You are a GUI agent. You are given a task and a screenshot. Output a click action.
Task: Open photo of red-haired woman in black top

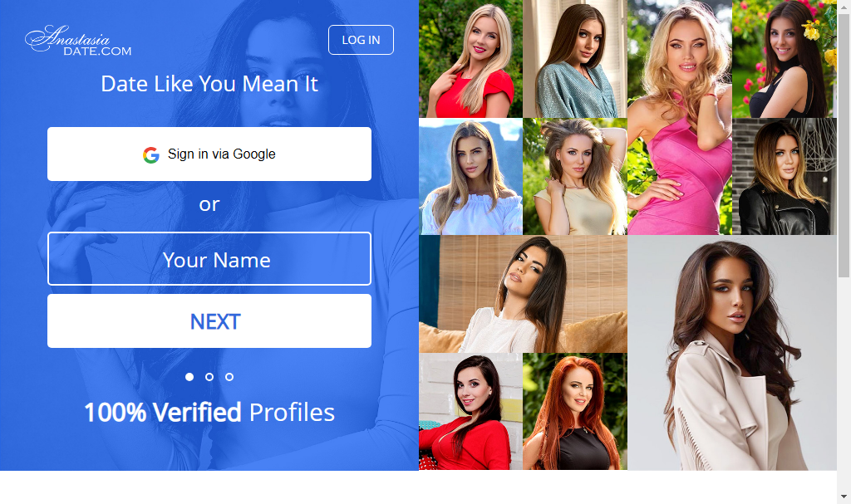tap(575, 412)
